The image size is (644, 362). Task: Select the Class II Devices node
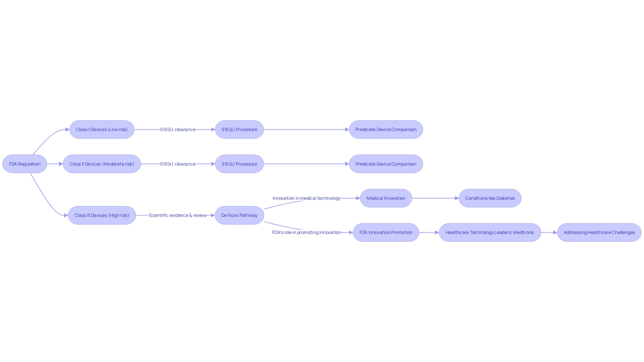pyautogui.click(x=102, y=164)
